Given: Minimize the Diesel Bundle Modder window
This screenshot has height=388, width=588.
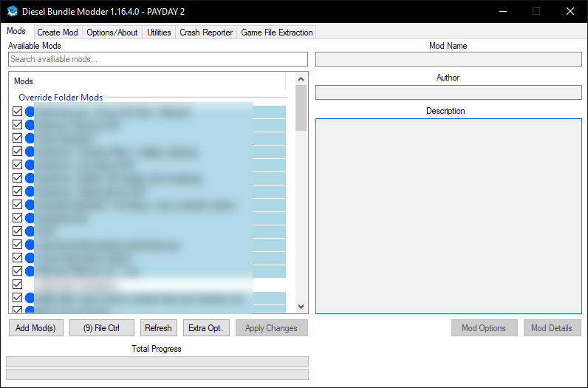Looking at the screenshot, I should tap(503, 11).
